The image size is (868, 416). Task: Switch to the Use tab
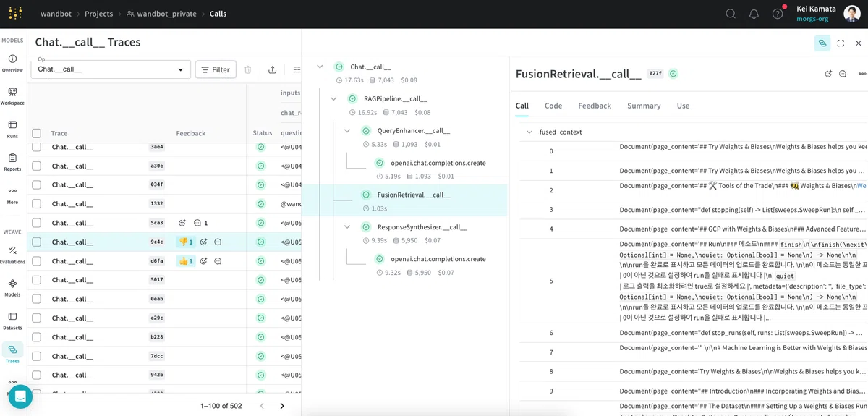click(683, 106)
